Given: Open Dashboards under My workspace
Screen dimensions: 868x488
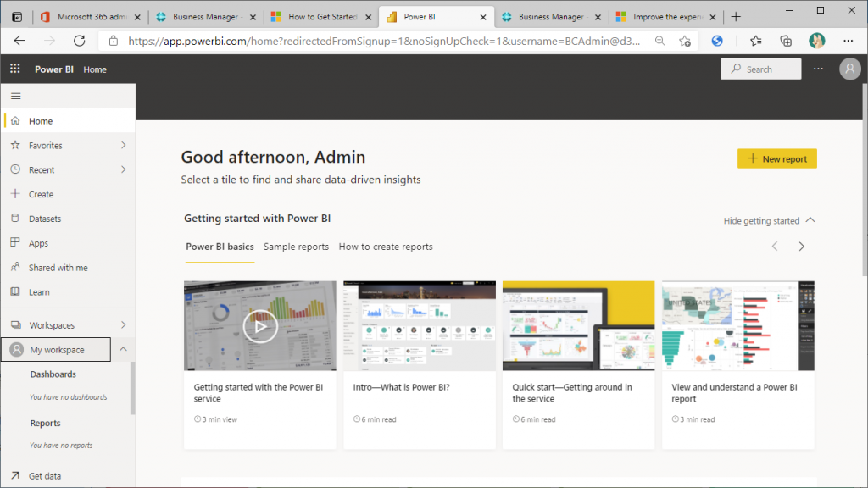Looking at the screenshot, I should click(x=53, y=374).
